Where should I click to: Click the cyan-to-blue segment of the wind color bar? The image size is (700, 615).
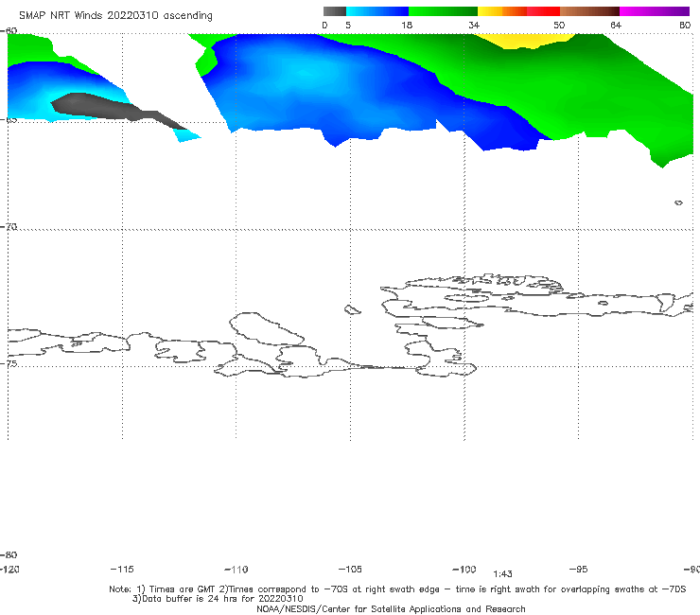click(x=377, y=11)
